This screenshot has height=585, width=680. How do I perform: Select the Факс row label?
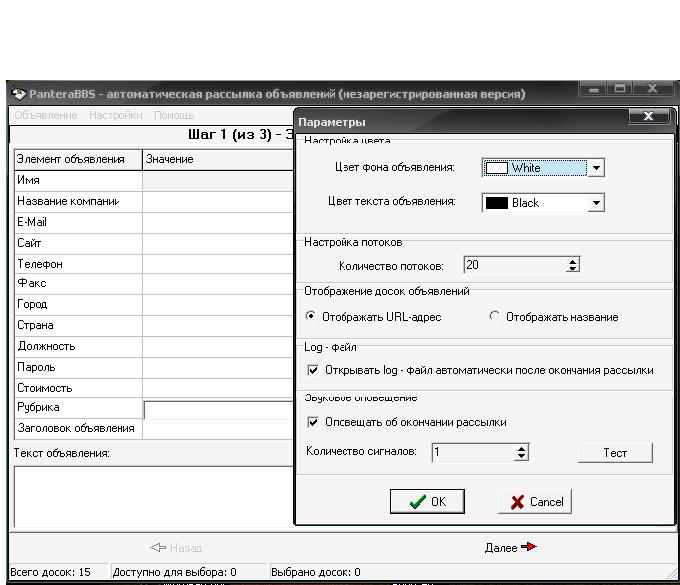click(32, 283)
